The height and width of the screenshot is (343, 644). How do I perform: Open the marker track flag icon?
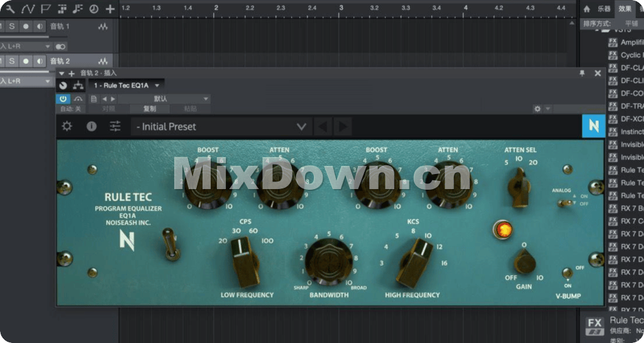pyautogui.click(x=45, y=8)
